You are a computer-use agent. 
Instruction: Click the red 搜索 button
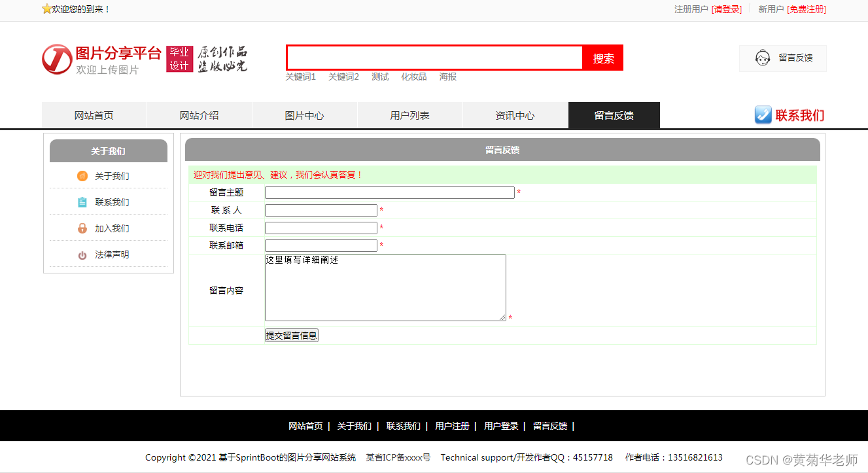[603, 58]
